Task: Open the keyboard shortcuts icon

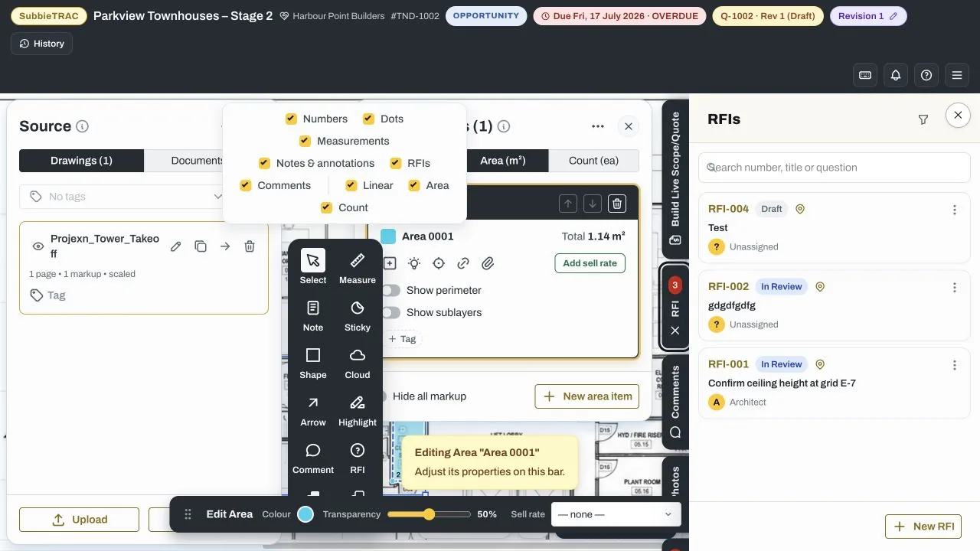Action: point(865,75)
